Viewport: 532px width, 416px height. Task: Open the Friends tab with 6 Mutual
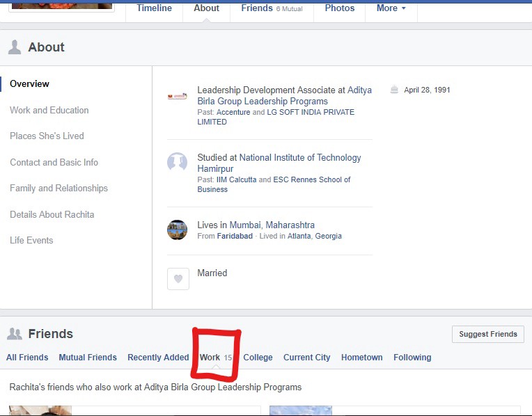click(x=272, y=8)
